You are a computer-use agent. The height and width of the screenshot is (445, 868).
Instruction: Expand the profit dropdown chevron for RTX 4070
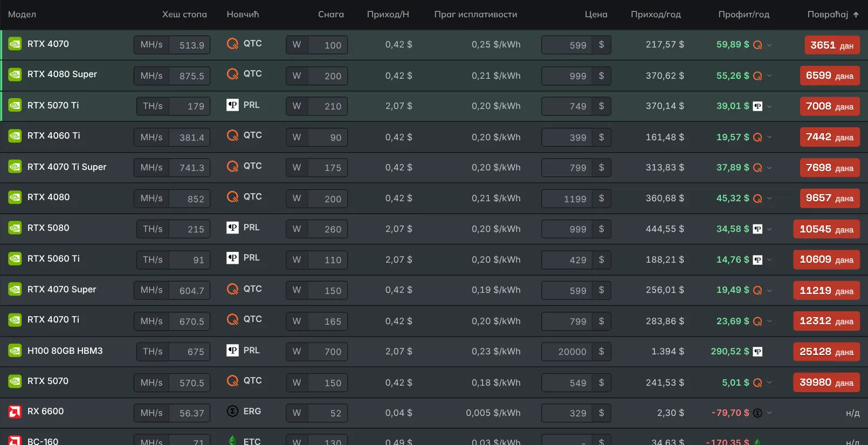[769, 45]
